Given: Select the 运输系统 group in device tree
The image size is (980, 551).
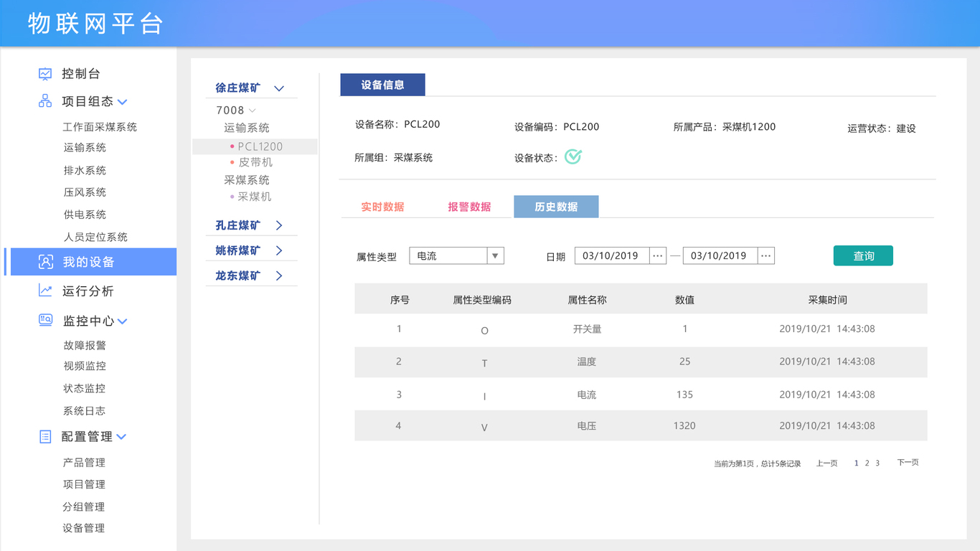Looking at the screenshot, I should pyautogui.click(x=247, y=128).
